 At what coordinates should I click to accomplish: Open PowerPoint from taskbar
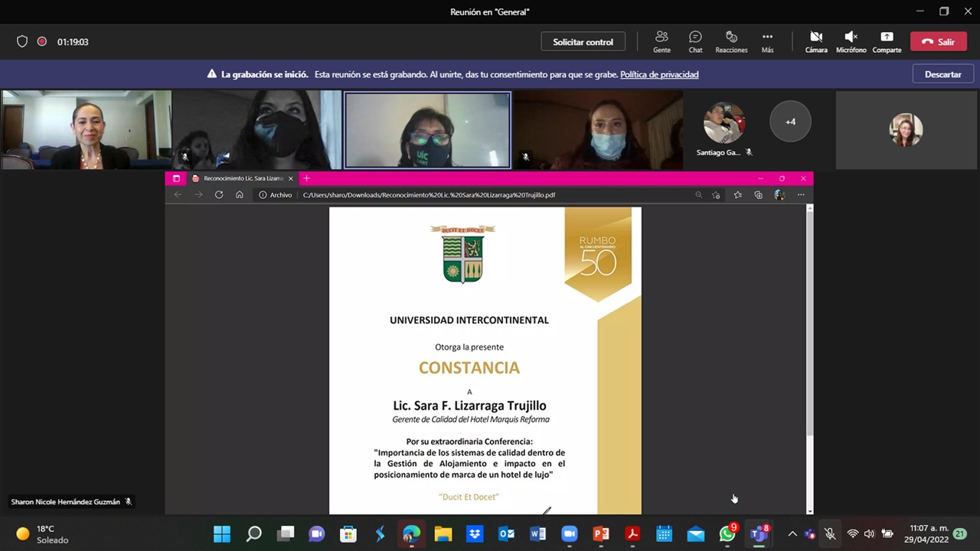tap(601, 533)
